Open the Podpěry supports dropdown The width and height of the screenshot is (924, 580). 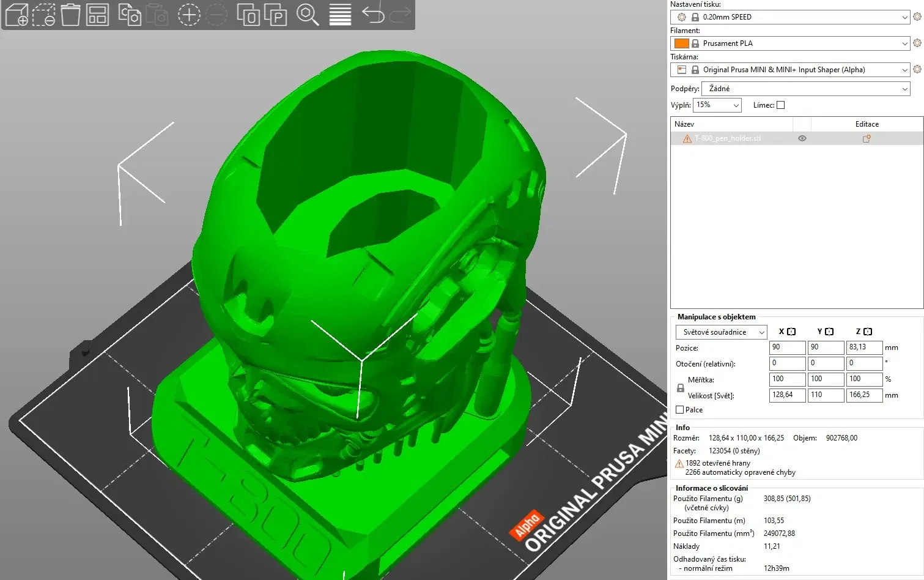[806, 89]
